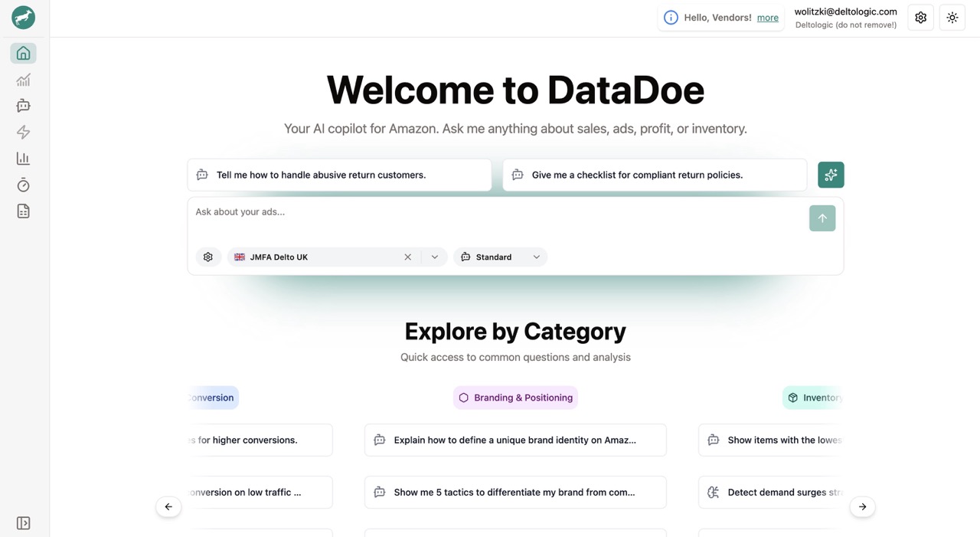Click 'Explain how to define a unique brand identity' prompt
The image size is (980, 537).
[515, 440]
